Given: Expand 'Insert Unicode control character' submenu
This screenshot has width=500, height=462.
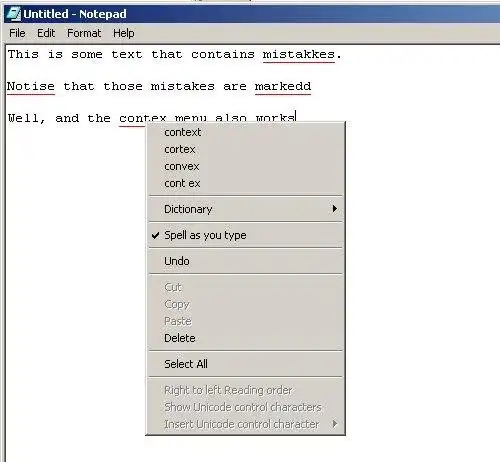Looking at the screenshot, I should pyautogui.click(x=245, y=424).
